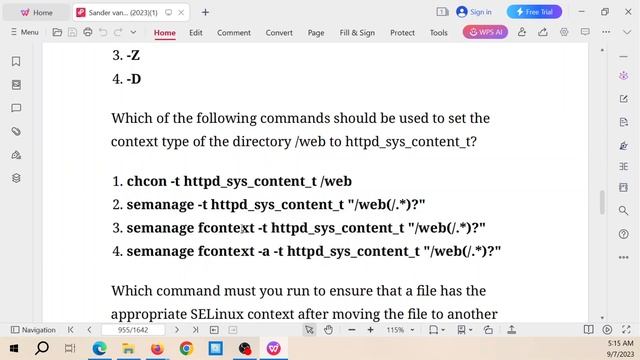Click the Undo arrow icon
Screen dimensions: 640x360
tap(103, 32)
